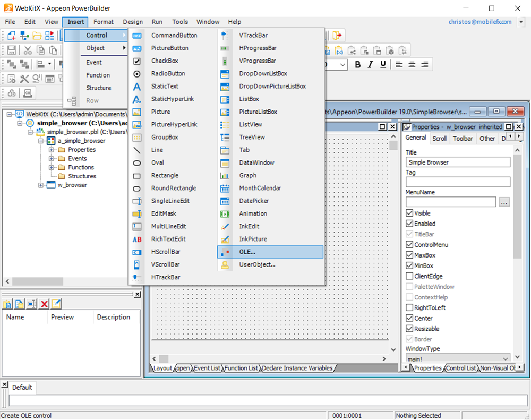Align text to the left
The image size is (531, 420).
coord(399,64)
